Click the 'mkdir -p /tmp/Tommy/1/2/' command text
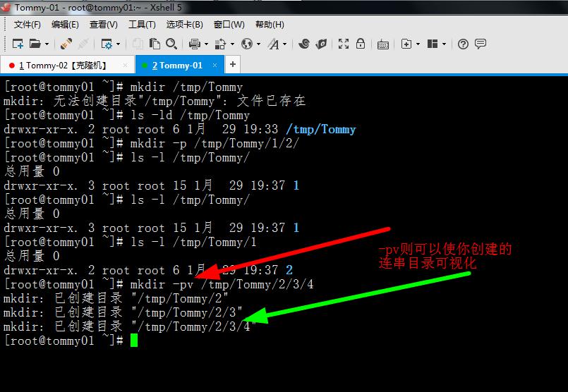 point(214,143)
